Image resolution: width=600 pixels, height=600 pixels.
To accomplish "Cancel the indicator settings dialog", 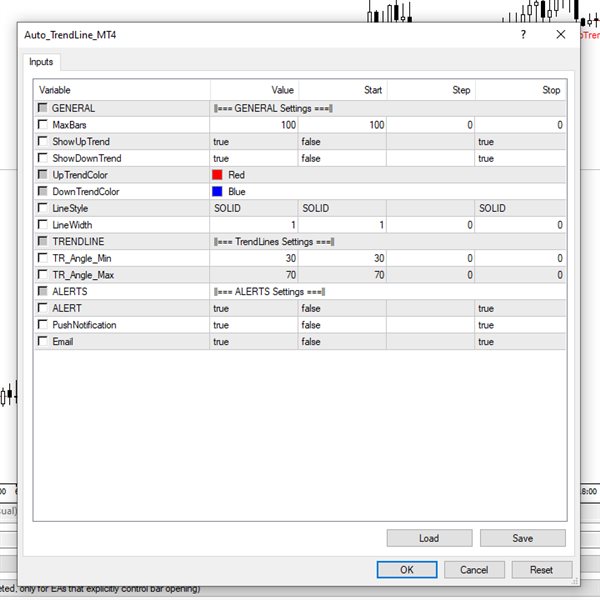I will point(474,570).
